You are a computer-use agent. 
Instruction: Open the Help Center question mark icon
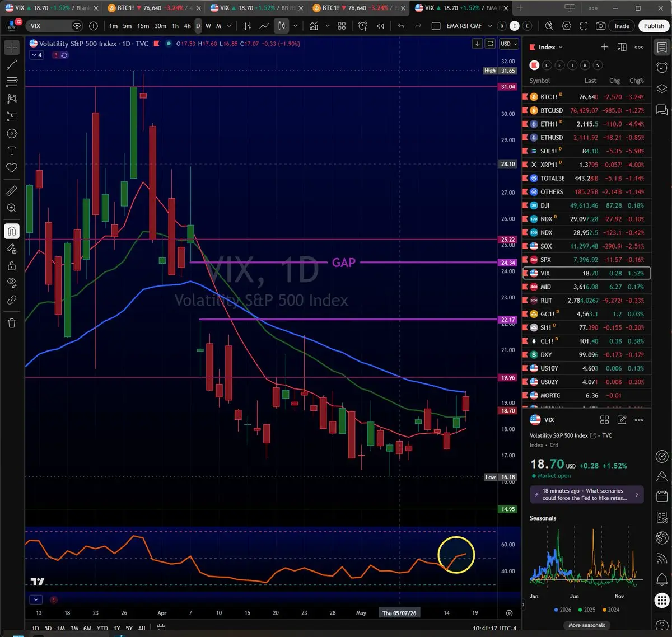pos(662,625)
